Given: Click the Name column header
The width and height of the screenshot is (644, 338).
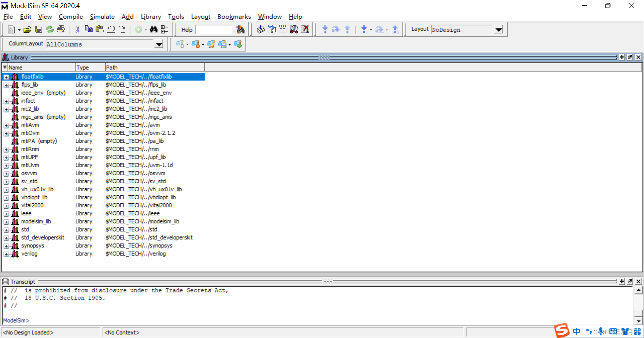Looking at the screenshot, I should pyautogui.click(x=41, y=67).
